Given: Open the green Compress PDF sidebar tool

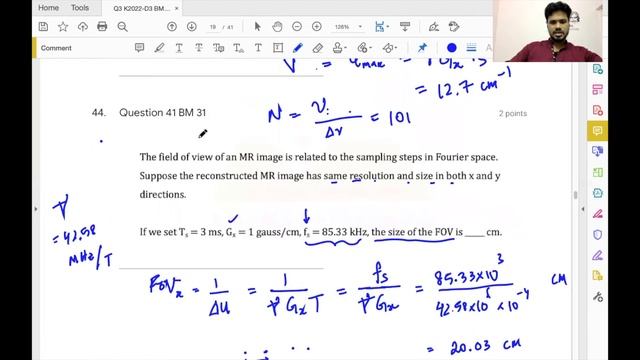Looking at the screenshot, I should [x=598, y=172].
